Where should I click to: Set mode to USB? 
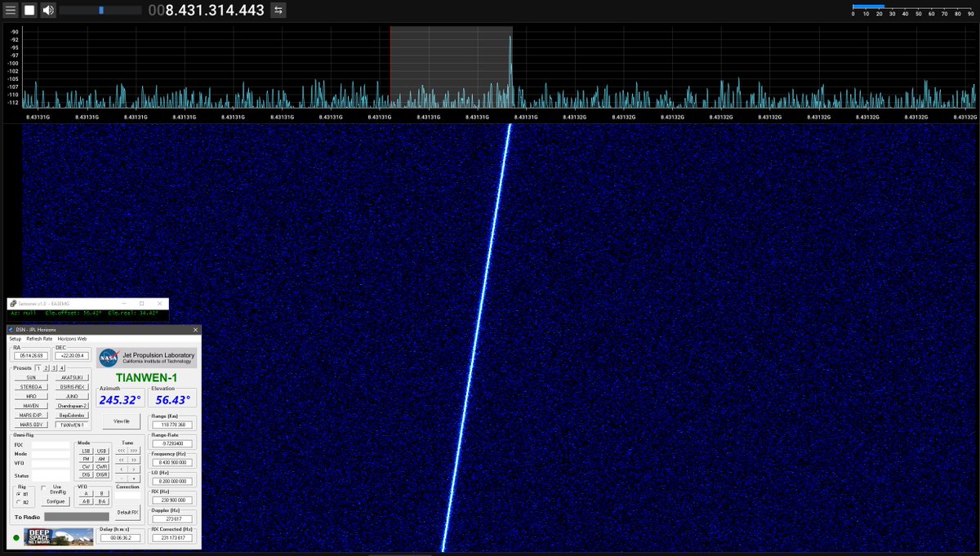coord(102,451)
